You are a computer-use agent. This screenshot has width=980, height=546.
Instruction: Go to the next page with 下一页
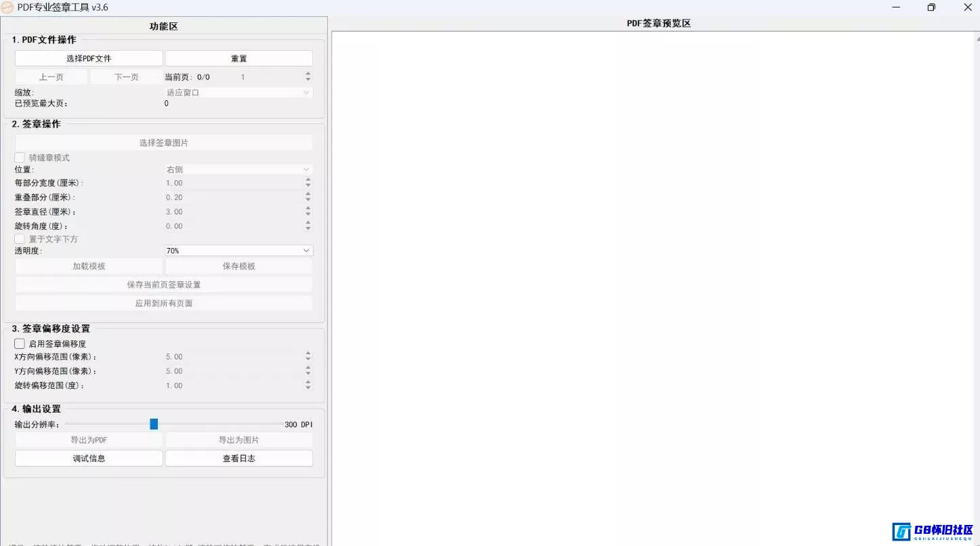click(x=126, y=77)
